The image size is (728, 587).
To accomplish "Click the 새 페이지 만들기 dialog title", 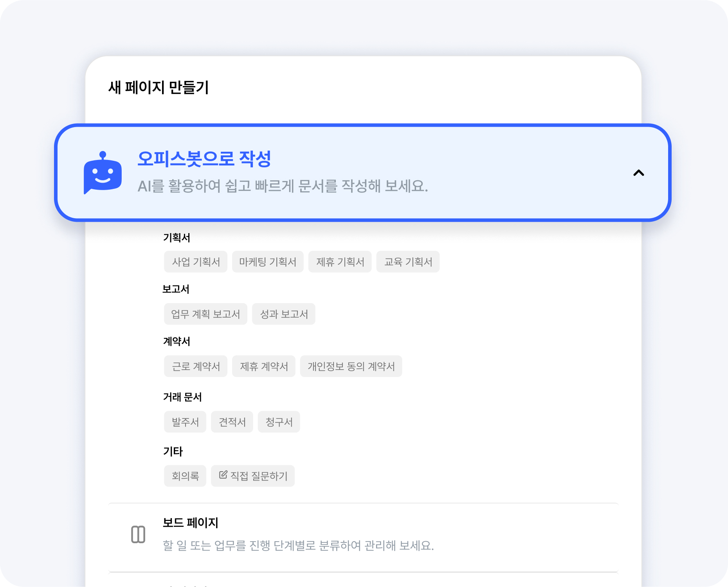I will tap(159, 87).
